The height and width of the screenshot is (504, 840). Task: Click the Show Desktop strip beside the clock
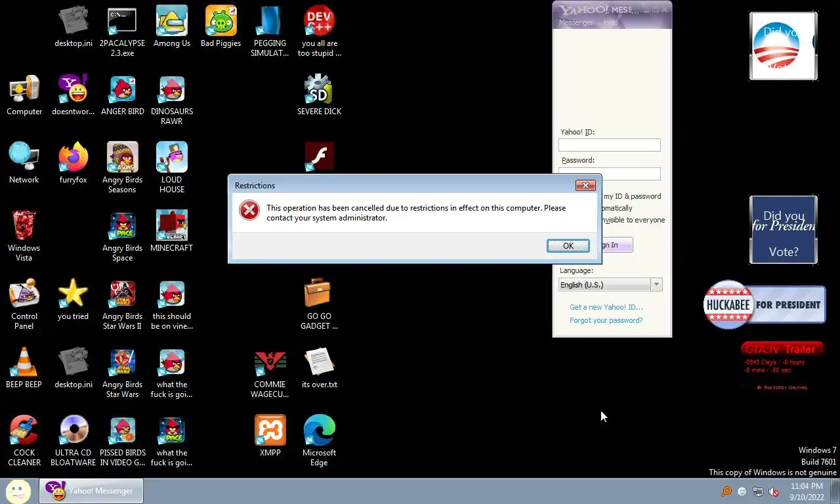pos(835,492)
